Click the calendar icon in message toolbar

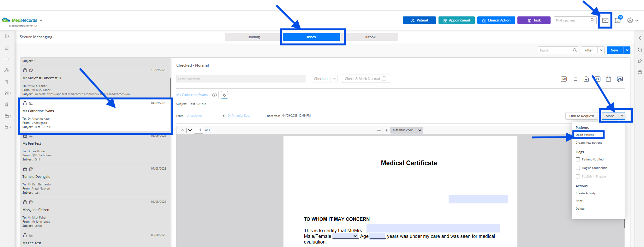click(609, 79)
